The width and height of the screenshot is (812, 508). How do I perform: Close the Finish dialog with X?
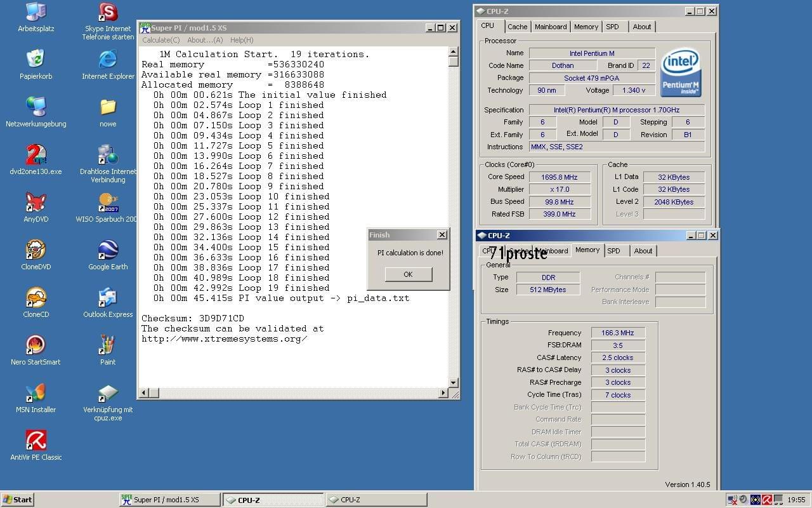(x=442, y=235)
